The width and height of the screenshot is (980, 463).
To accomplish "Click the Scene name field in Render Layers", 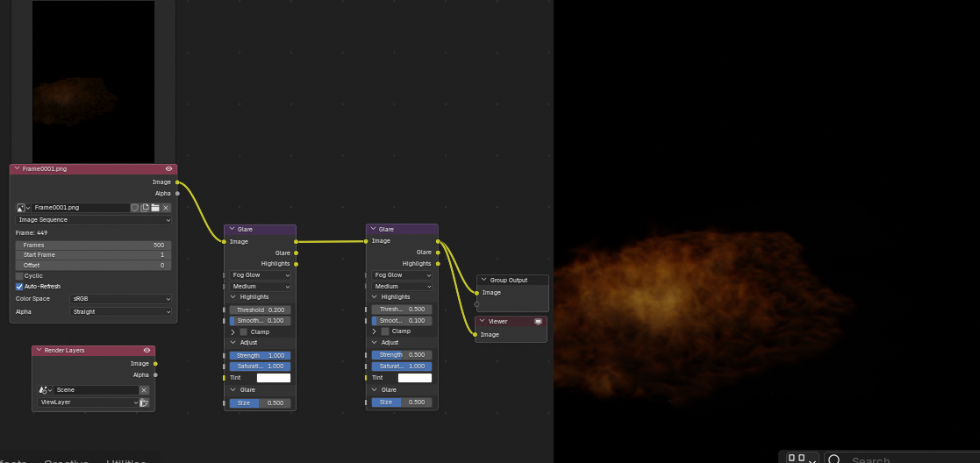I will point(97,390).
